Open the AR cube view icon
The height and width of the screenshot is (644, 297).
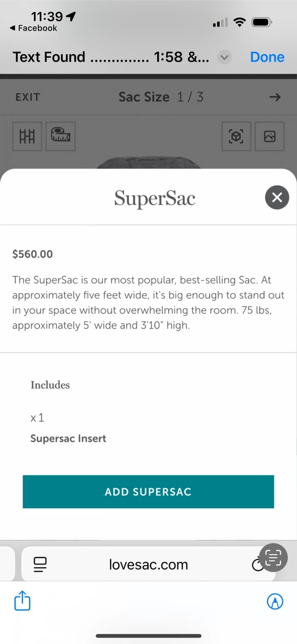point(236,136)
